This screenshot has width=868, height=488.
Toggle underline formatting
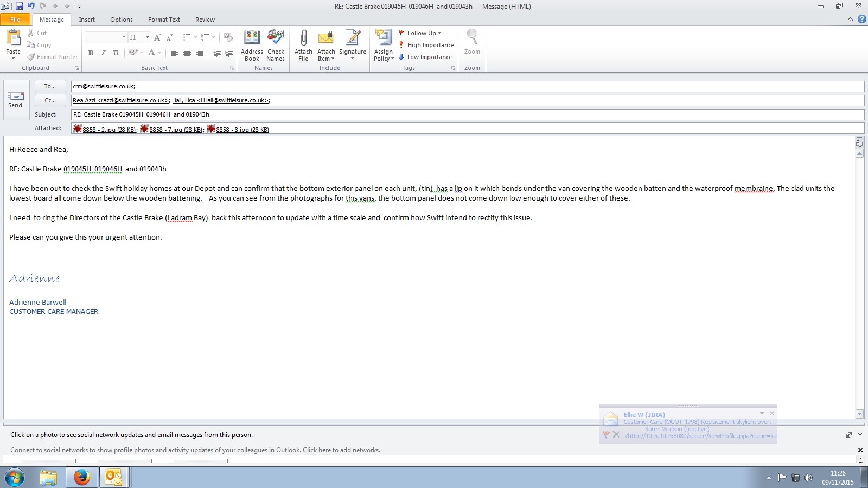pos(116,53)
